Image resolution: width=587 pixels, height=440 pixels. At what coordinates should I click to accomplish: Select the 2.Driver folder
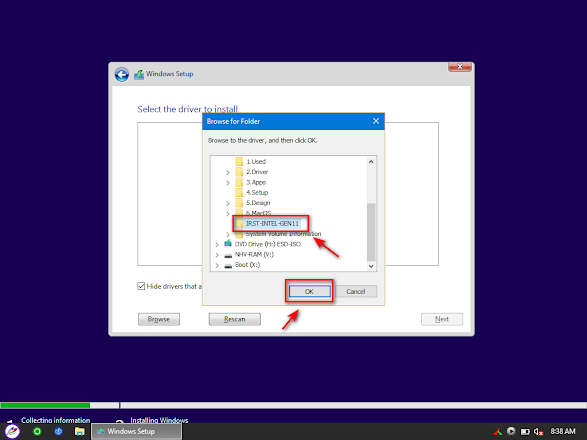click(x=257, y=172)
